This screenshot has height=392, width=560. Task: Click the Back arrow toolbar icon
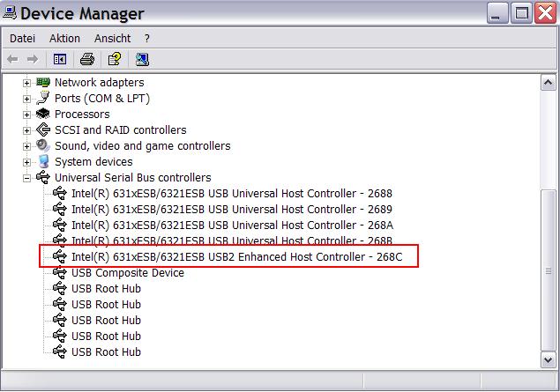pyautogui.click(x=12, y=59)
